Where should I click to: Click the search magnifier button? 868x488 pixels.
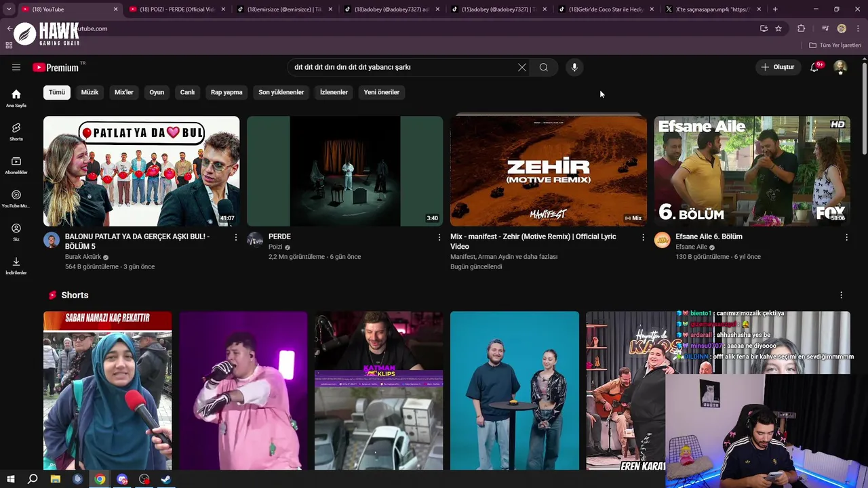click(x=543, y=67)
